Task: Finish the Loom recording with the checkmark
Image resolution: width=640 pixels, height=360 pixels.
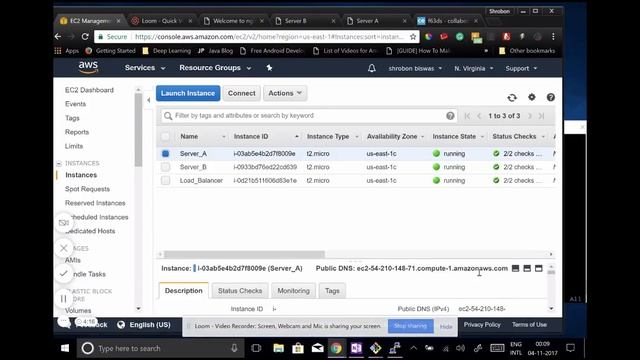Action: point(64,273)
